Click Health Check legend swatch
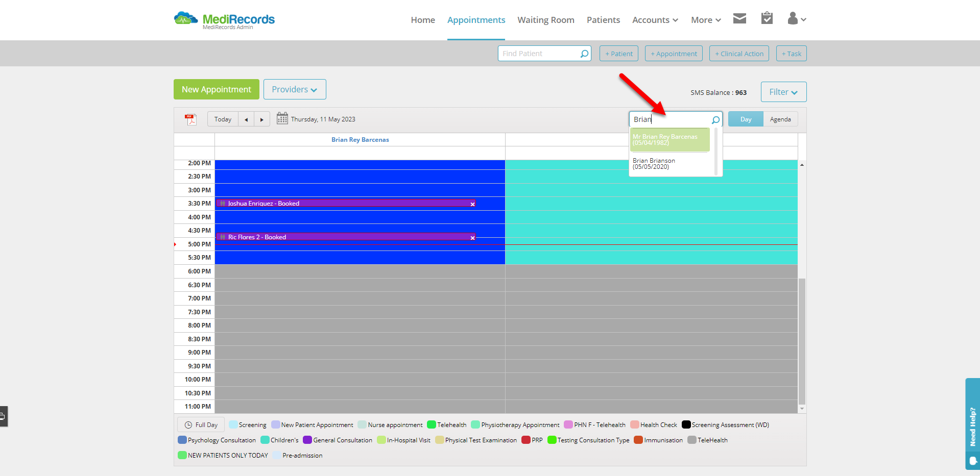Viewport: 980px width, 476px height. pyautogui.click(x=635, y=424)
